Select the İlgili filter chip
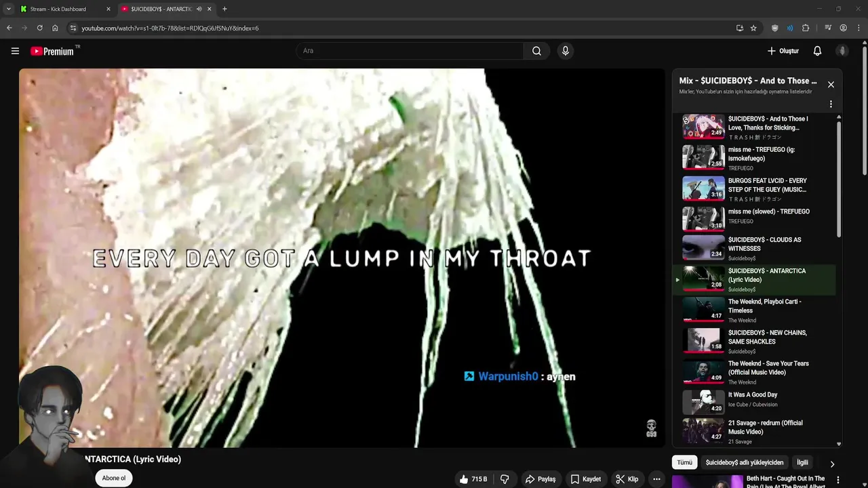 pyautogui.click(x=802, y=462)
